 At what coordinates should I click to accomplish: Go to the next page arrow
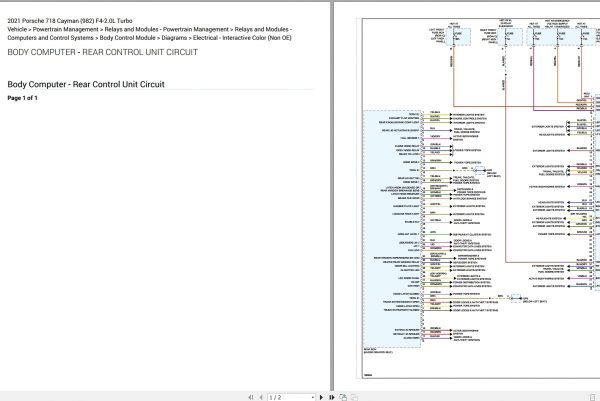pyautogui.click(x=321, y=398)
